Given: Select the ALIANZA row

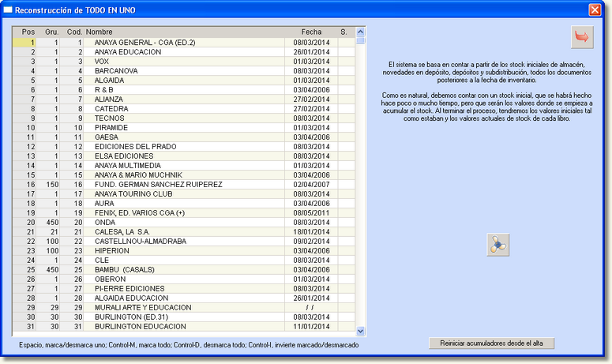Looking at the screenshot, I should (184, 99).
